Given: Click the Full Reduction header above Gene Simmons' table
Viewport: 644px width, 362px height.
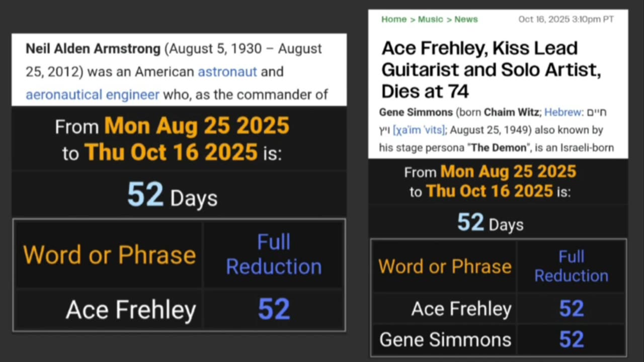Looking at the screenshot, I should click(571, 266).
